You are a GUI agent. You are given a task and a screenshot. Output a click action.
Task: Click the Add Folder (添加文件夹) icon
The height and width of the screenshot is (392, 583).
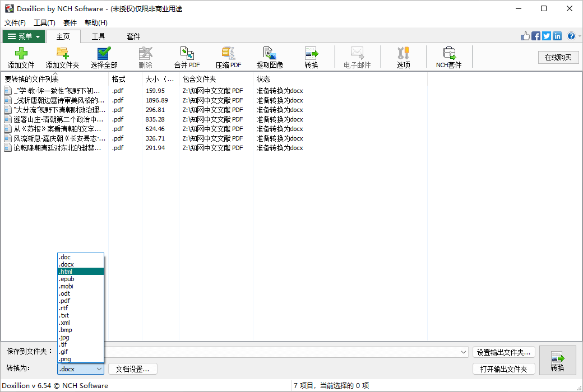click(62, 58)
